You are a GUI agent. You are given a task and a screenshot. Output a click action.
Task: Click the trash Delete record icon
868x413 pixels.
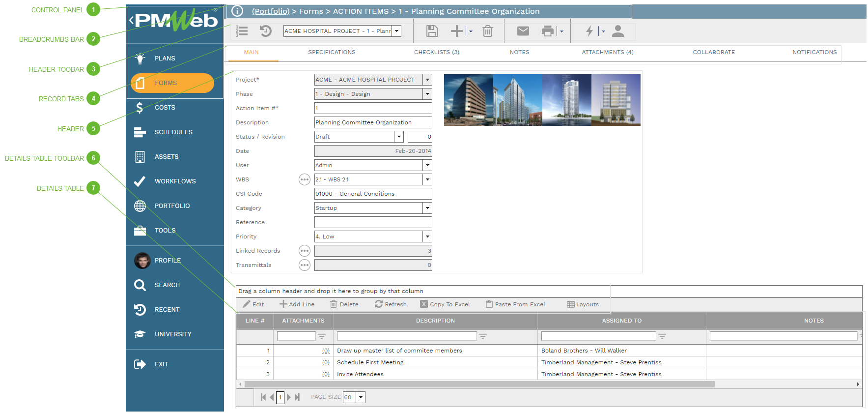[487, 31]
